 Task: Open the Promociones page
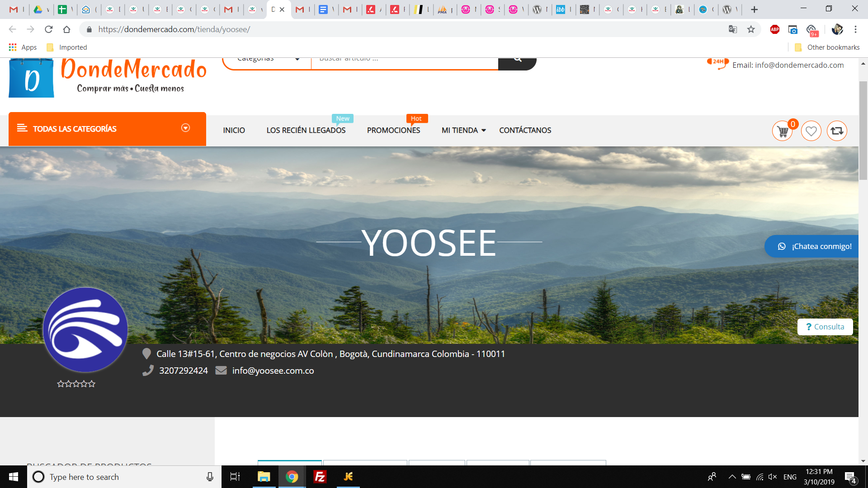coord(393,130)
